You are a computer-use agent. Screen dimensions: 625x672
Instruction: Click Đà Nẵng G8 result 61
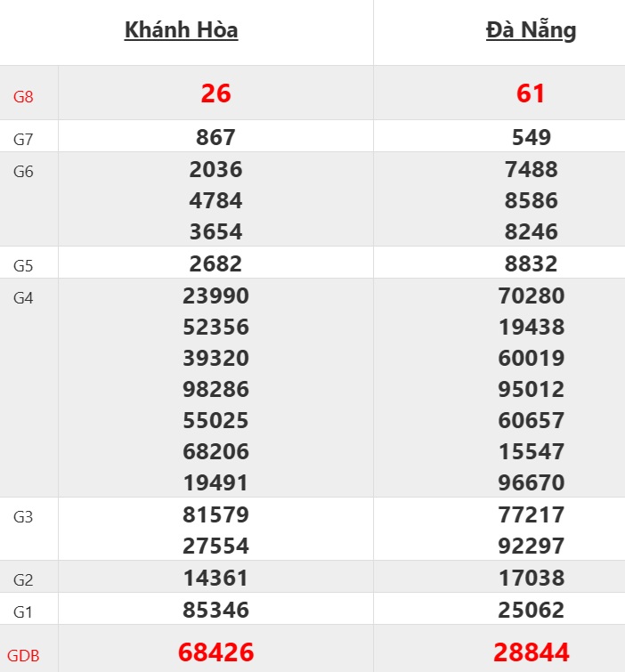coord(531,93)
